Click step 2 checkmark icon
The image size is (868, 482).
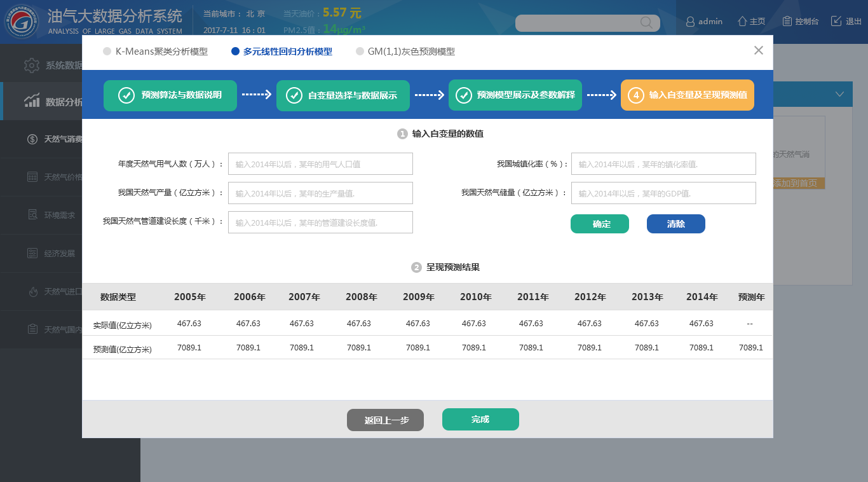click(294, 95)
